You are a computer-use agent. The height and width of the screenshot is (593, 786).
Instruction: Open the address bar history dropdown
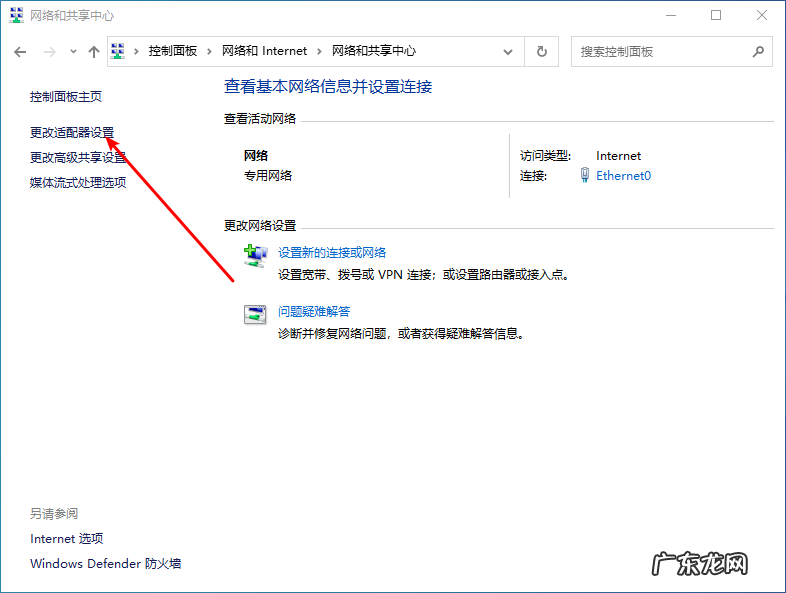(x=508, y=52)
